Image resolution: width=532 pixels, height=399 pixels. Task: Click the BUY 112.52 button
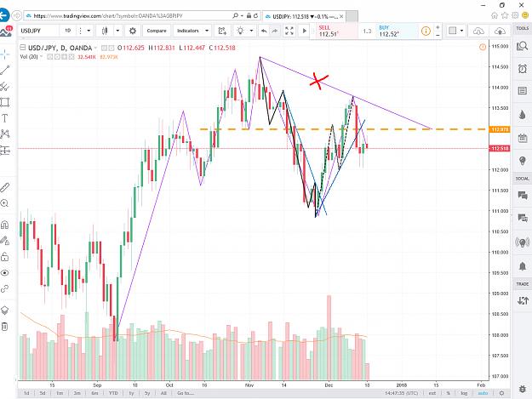coord(396,31)
